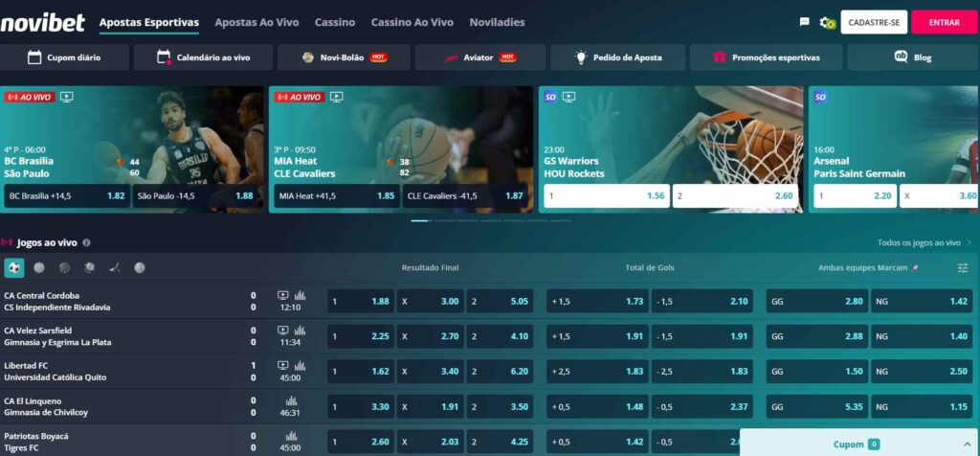Click the ENTRAR button

pyautogui.click(x=945, y=22)
